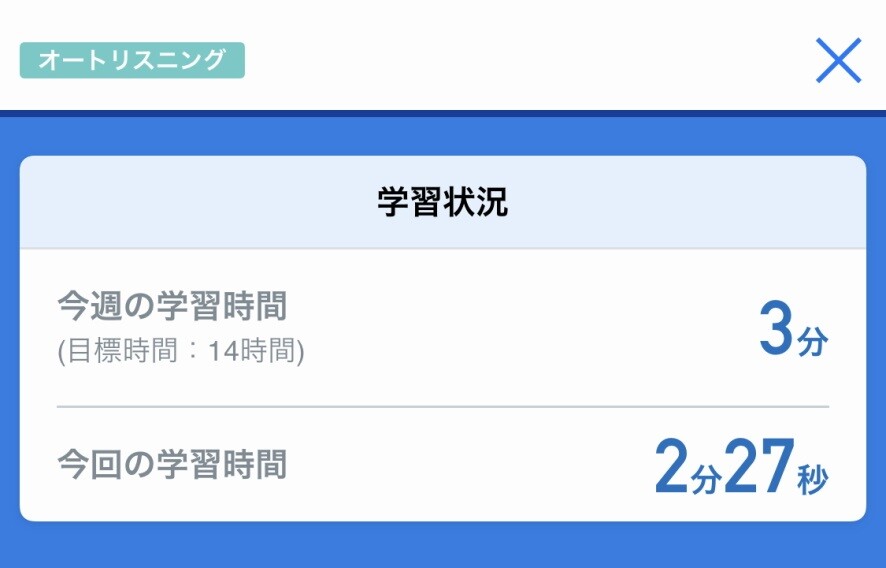Click the 秒 unit after 27
The width and height of the screenshot is (886, 568).
pyautogui.click(x=813, y=480)
